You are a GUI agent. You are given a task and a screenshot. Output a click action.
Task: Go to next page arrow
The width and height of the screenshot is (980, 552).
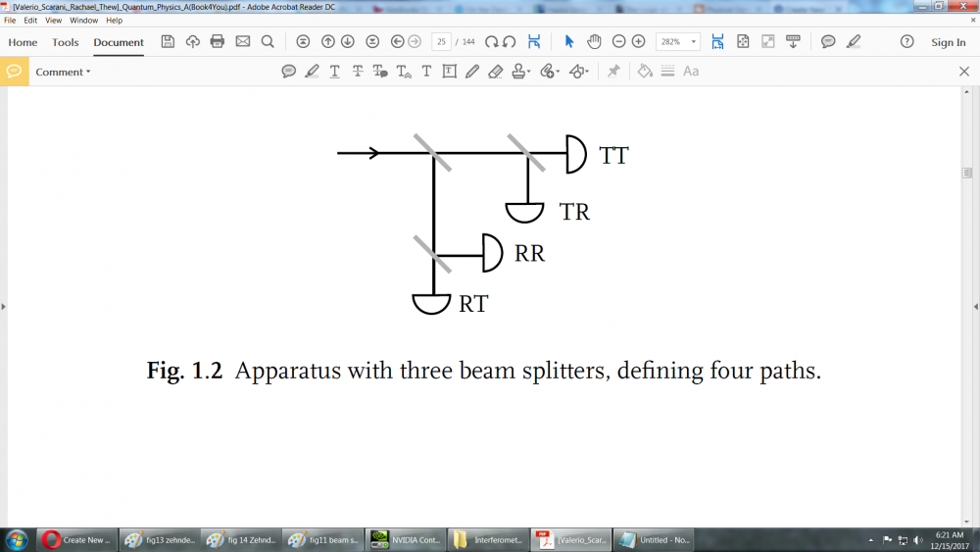tap(347, 42)
